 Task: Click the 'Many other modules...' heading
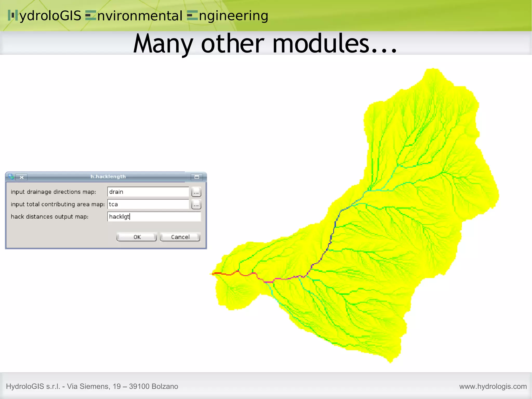265,43
